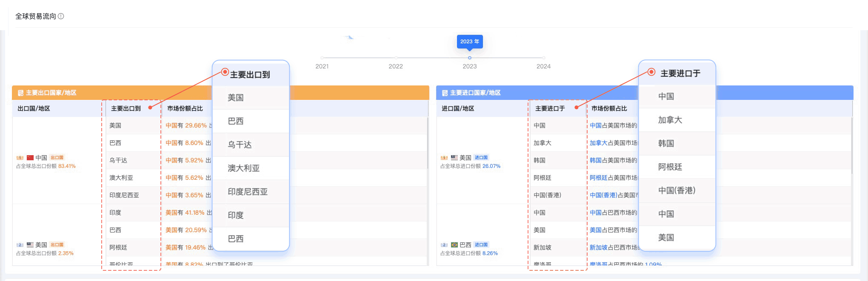Viewport: 868px width, 281px height.
Task: Select the red radio dot beside 主要出口到 callout
Action: (x=225, y=72)
